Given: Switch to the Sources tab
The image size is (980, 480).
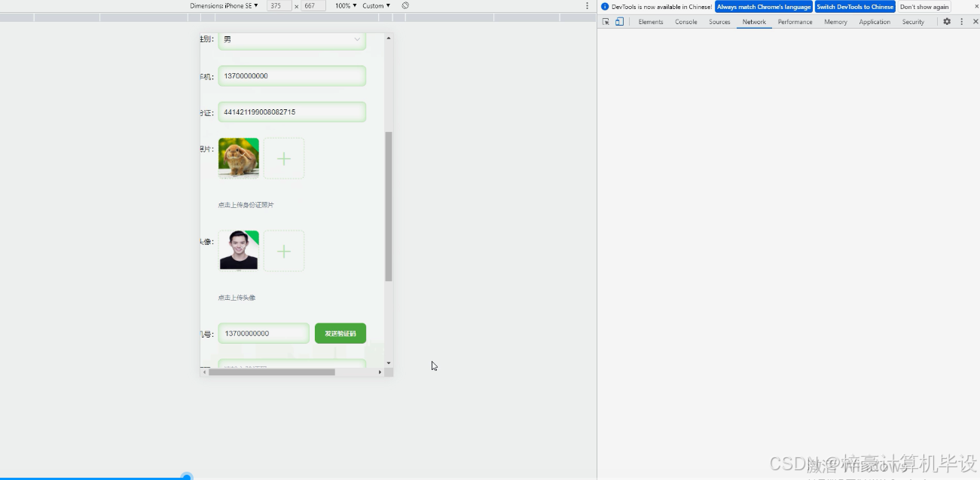Looking at the screenshot, I should (719, 22).
